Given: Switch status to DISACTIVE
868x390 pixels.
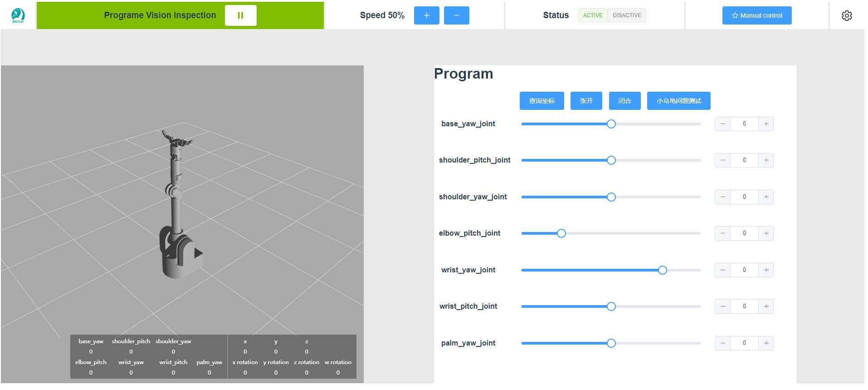Looking at the screenshot, I should (x=627, y=15).
